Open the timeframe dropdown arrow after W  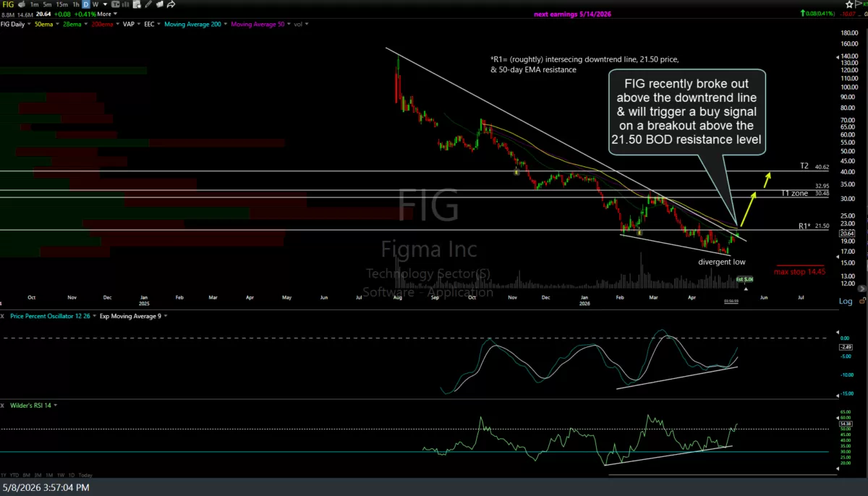point(105,4)
